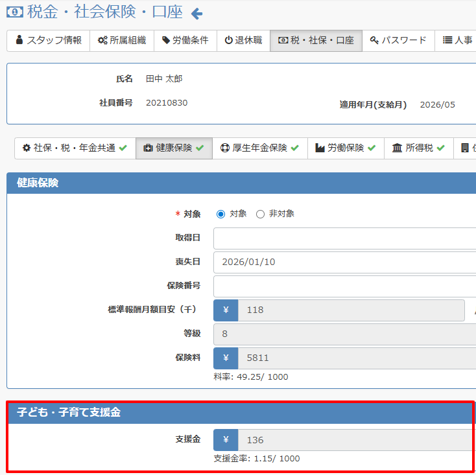Select the 対象 radio button

click(x=220, y=214)
